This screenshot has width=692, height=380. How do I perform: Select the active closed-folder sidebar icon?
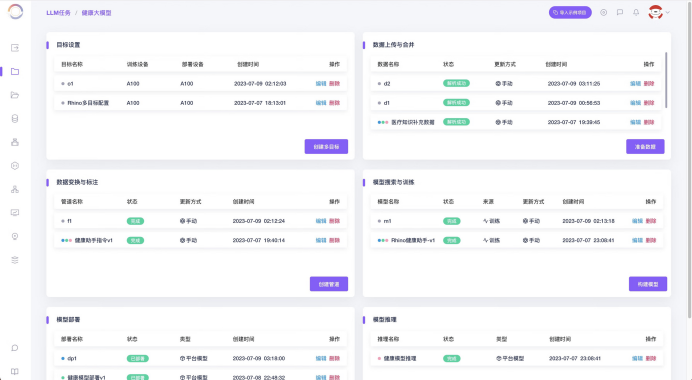[15, 71]
